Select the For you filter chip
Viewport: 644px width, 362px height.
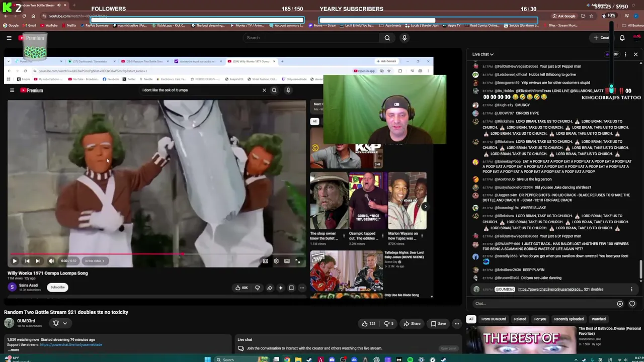(x=540, y=319)
